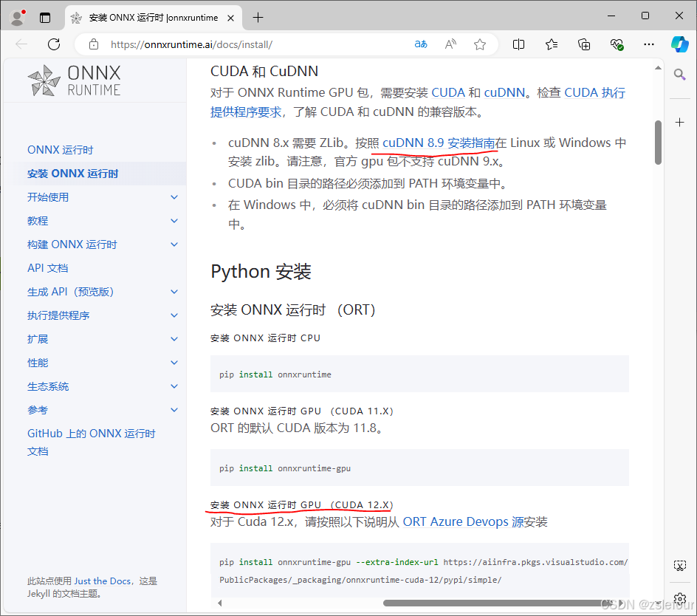
Task: Expand the 开始使用 section chevron
Action: point(174,197)
